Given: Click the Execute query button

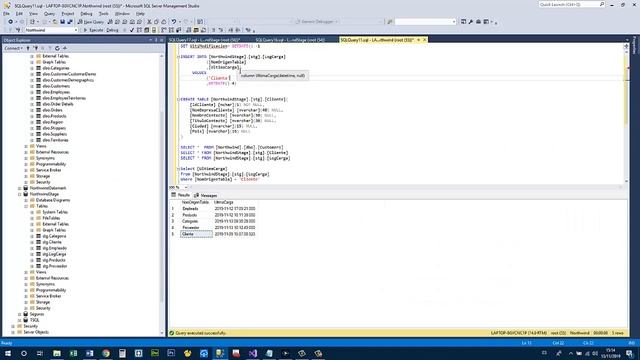Looking at the screenshot, I should 93,30.
